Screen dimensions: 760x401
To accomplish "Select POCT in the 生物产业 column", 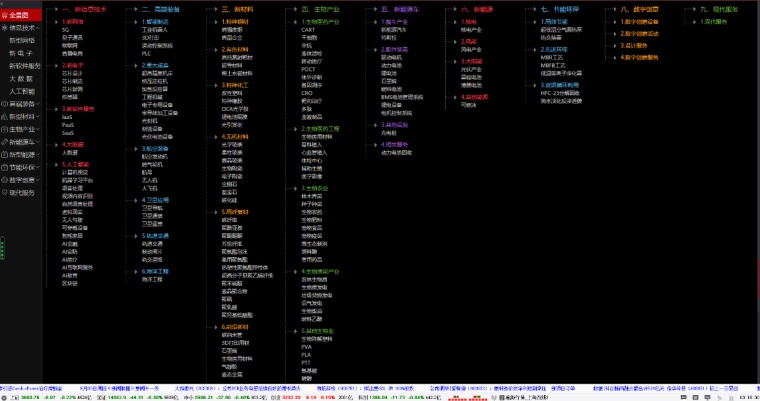I will click(308, 69).
